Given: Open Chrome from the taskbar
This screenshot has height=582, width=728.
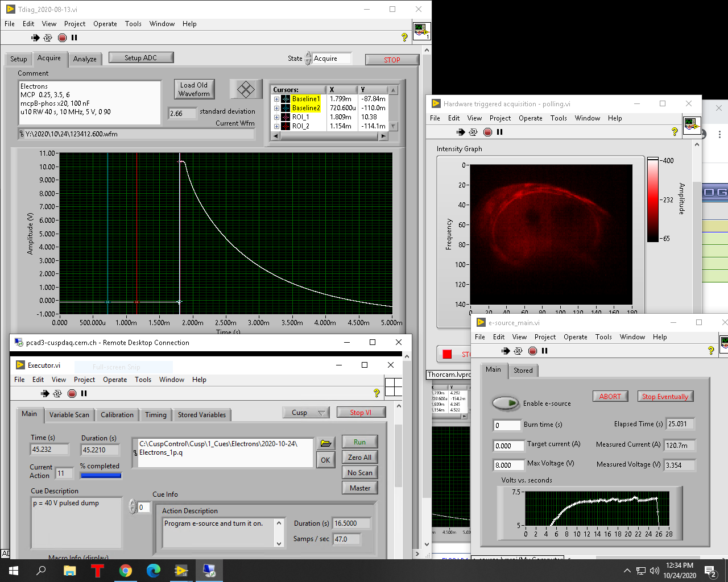Looking at the screenshot, I should pyautogui.click(x=126, y=571).
